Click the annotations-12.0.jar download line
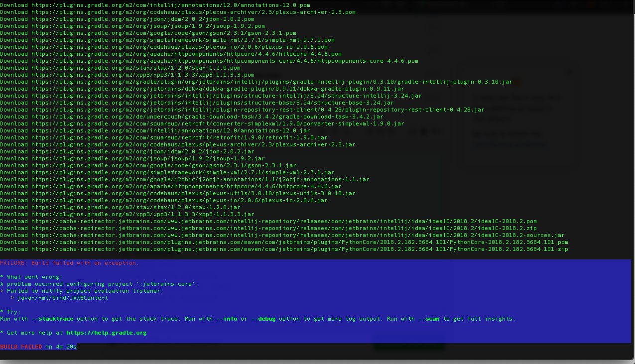635x364 pixels. [x=155, y=130]
